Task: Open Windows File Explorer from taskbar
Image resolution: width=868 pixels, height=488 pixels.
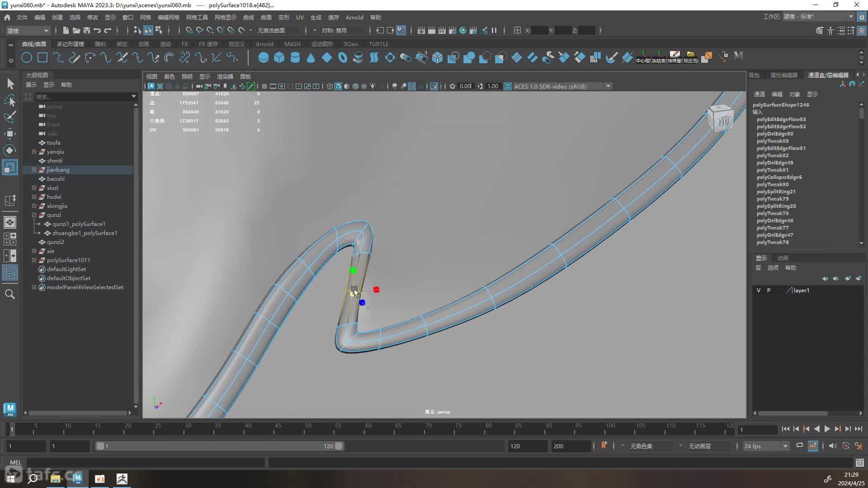Action: click(x=55, y=479)
